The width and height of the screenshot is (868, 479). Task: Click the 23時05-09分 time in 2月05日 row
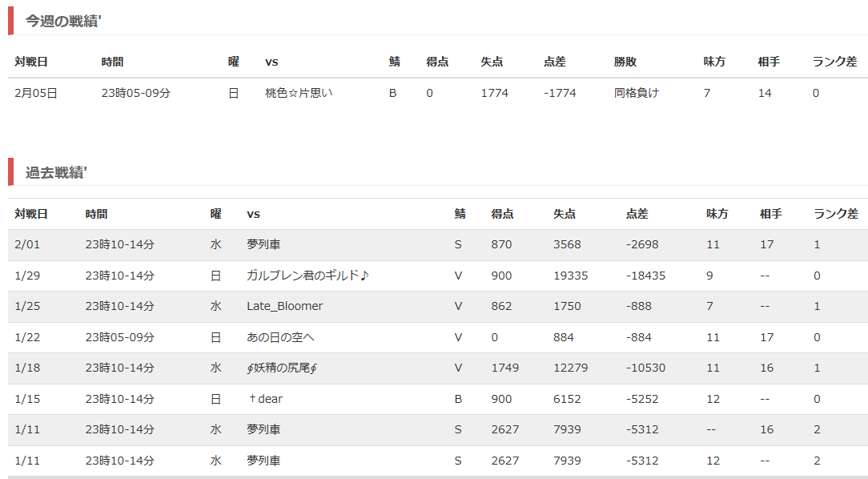(x=135, y=93)
